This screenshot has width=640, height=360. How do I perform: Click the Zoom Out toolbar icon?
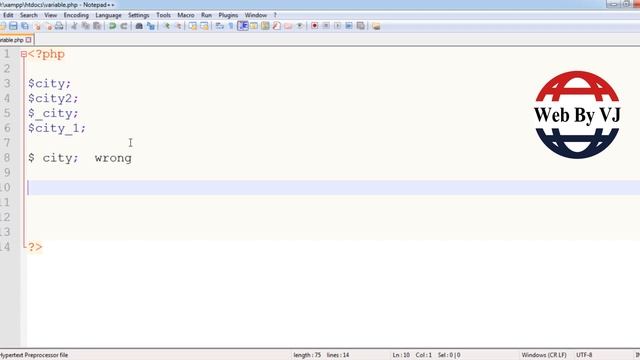coord(179,26)
